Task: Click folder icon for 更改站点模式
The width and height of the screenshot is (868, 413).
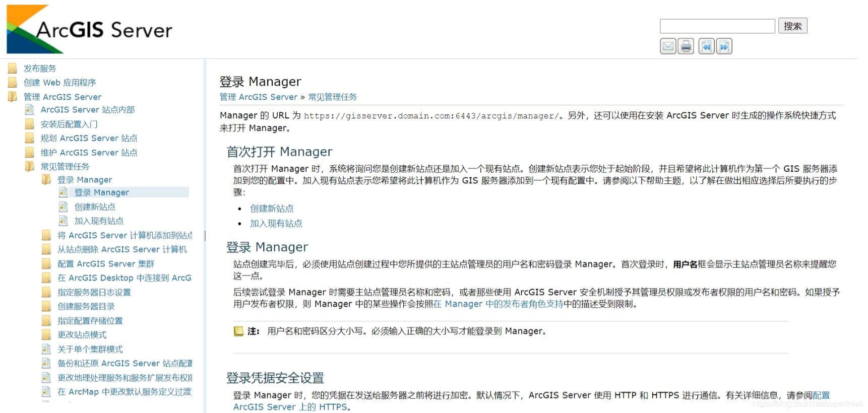Action: (46, 334)
